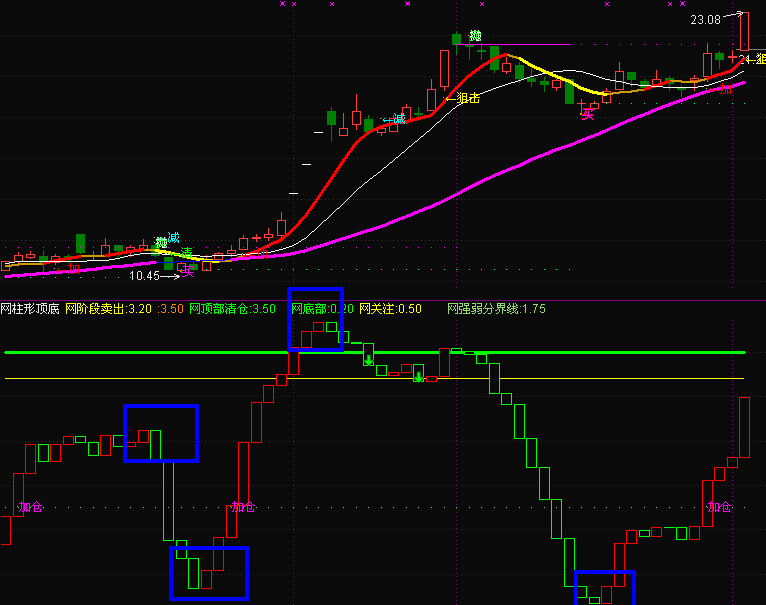Select the 网顶部清仓:3.50 indicator label
Image resolution: width=766 pixels, height=605 pixels.
(x=232, y=309)
